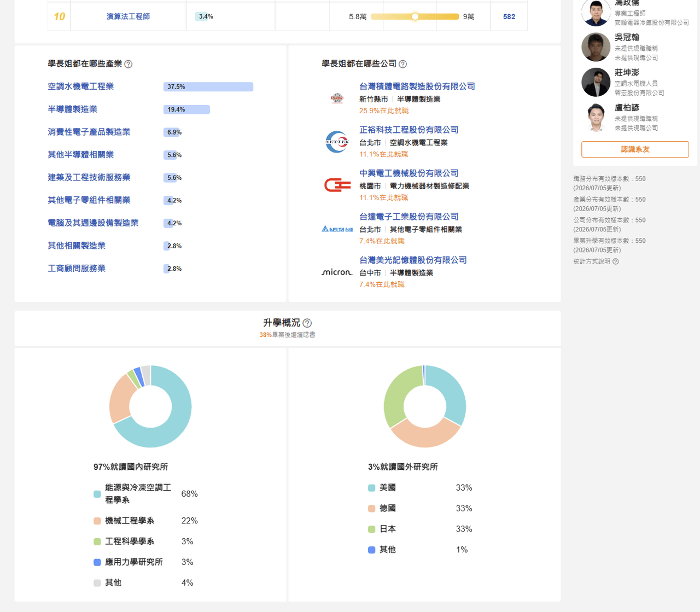Open 其他電子零組件相關業 industry link
Viewport: 700px width, 612px height.
click(x=89, y=200)
